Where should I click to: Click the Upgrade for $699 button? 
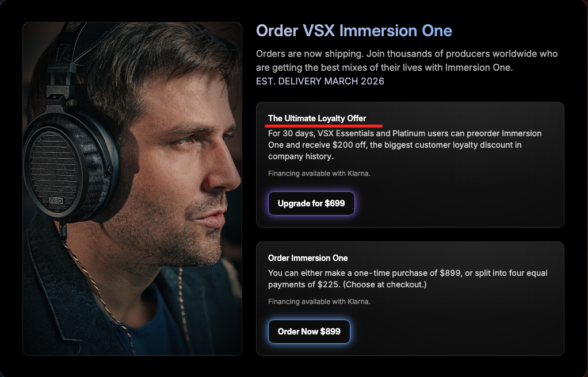(x=311, y=203)
